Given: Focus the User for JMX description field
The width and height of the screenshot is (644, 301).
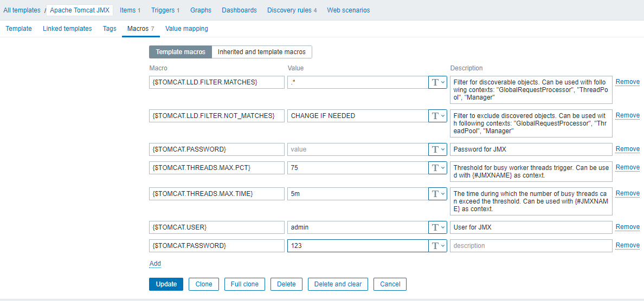Looking at the screenshot, I should click(531, 227).
